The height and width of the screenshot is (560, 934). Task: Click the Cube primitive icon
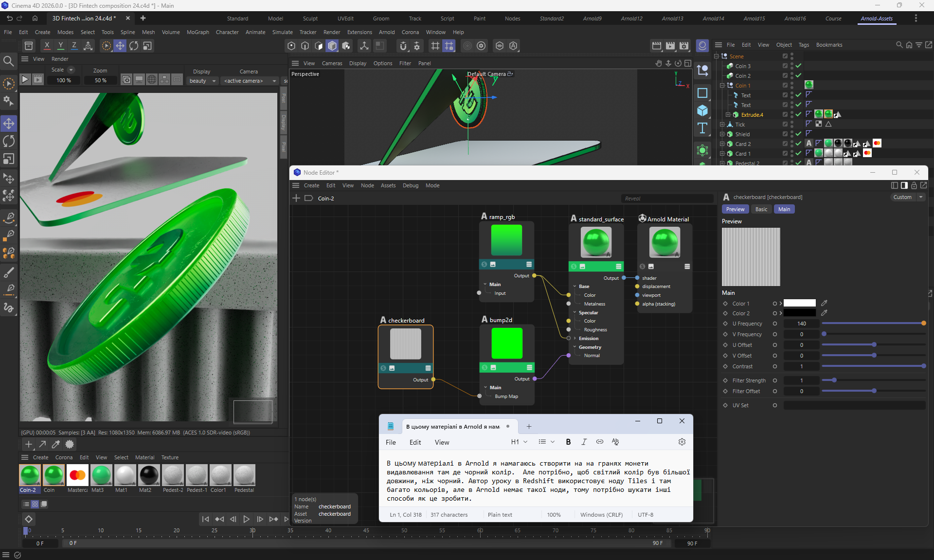click(702, 110)
